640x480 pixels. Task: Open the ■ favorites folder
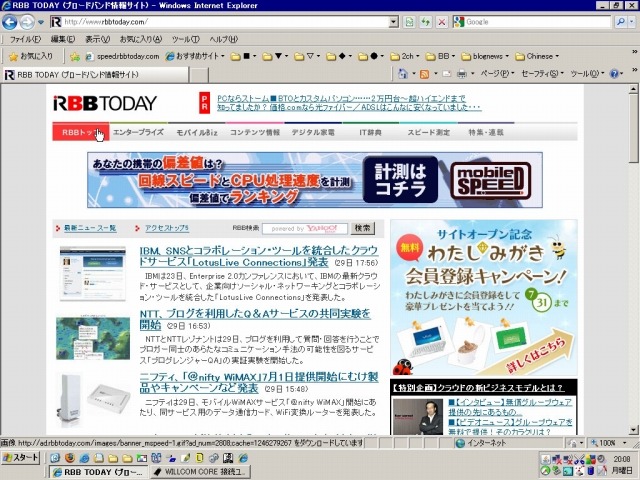pyautogui.click(x=243, y=56)
